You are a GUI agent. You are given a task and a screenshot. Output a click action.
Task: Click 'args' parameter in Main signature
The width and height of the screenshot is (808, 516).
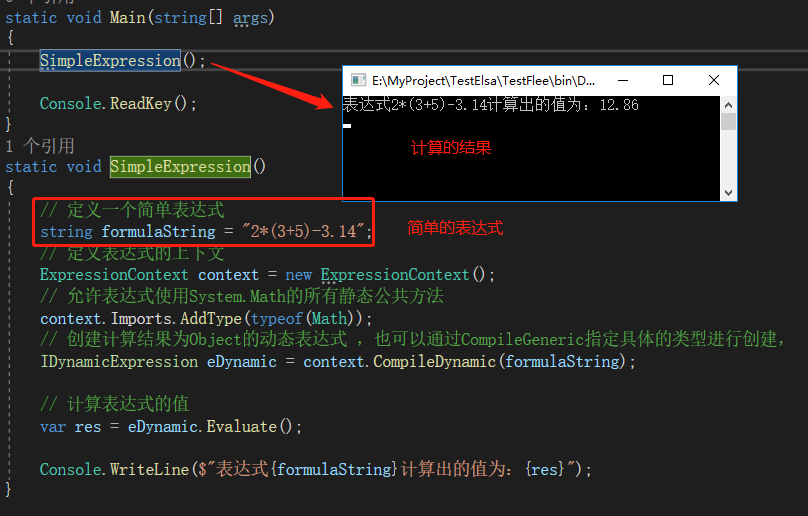click(250, 18)
